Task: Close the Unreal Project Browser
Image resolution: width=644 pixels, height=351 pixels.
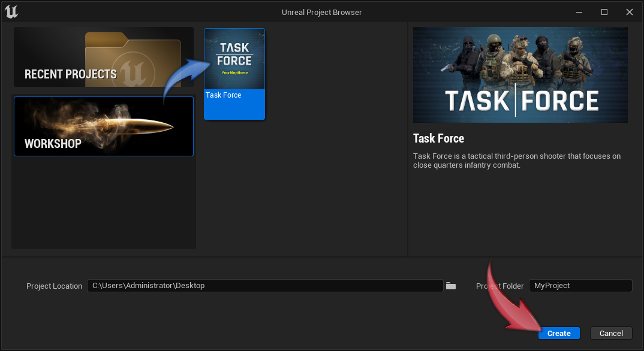Action: pos(629,11)
